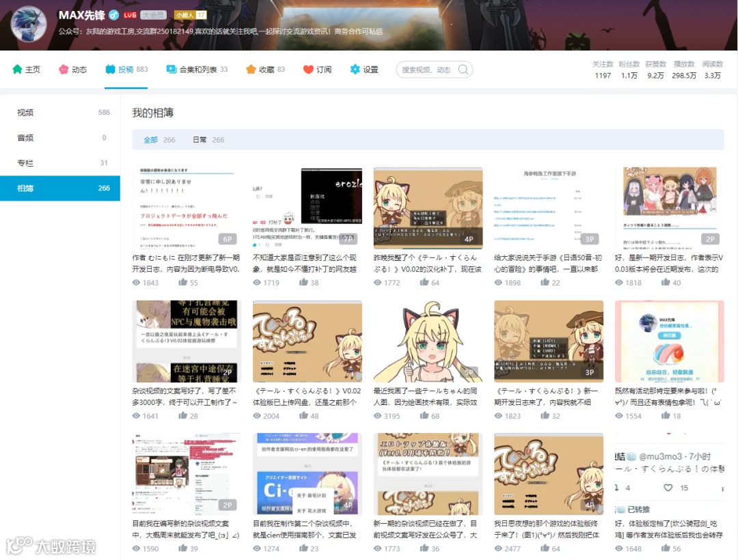Click the views eye icon showing 1898
The width and height of the screenshot is (738, 560).
498,283
